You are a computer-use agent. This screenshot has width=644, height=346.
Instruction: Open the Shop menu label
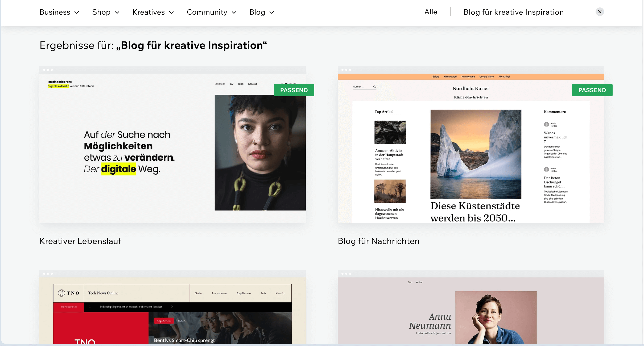(x=101, y=12)
